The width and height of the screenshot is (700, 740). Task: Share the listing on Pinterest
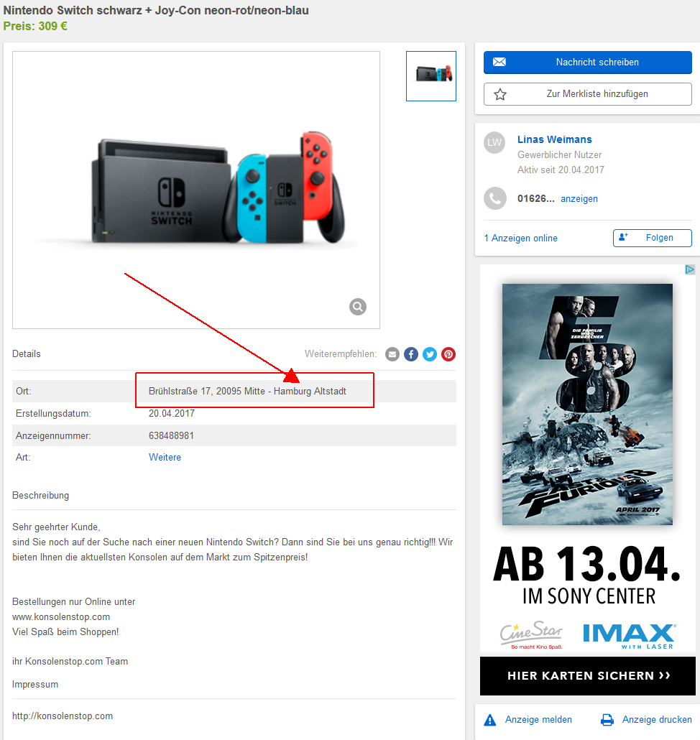point(448,354)
